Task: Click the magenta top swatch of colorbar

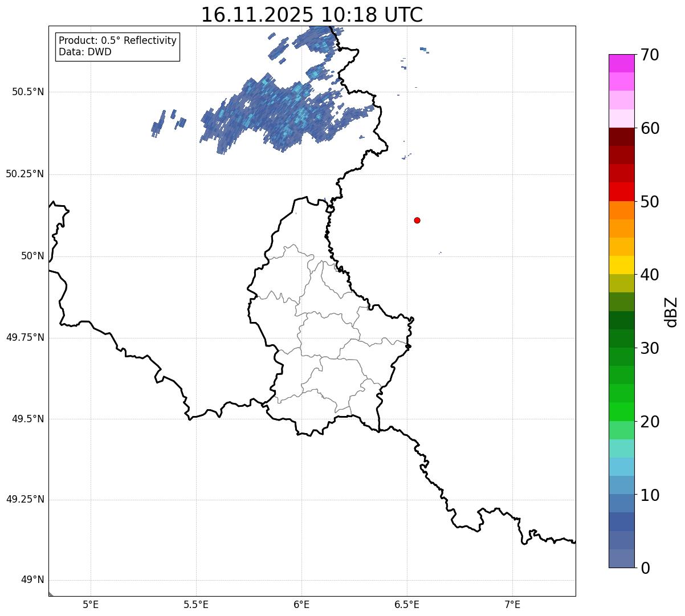Action: click(621, 63)
